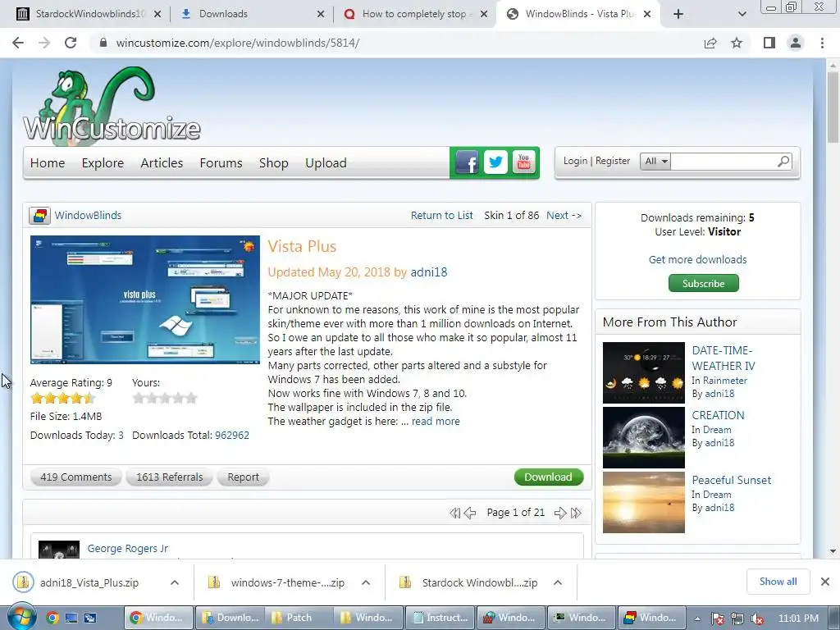This screenshot has width=840, height=630.
Task: Click the share page icon
Action: click(x=710, y=43)
